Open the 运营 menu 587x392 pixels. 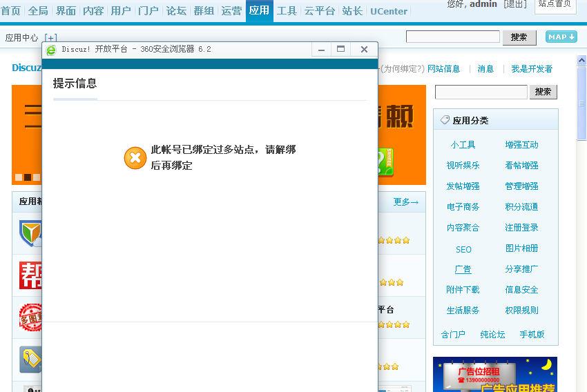(x=231, y=11)
